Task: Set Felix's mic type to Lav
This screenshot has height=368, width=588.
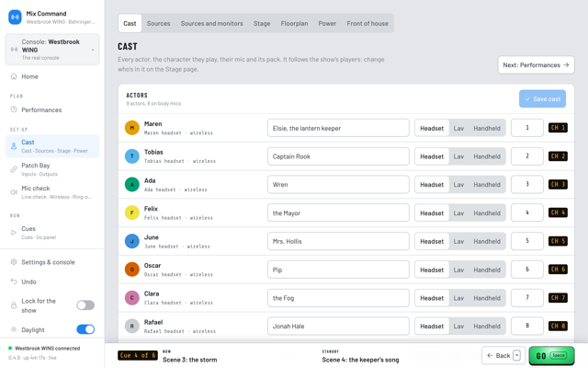Action: coord(458,213)
